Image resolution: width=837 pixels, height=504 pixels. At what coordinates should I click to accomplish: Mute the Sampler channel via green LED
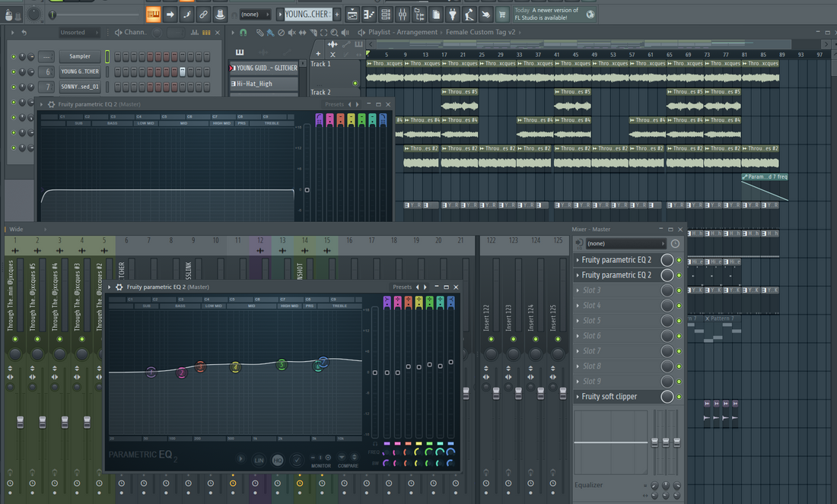13,56
